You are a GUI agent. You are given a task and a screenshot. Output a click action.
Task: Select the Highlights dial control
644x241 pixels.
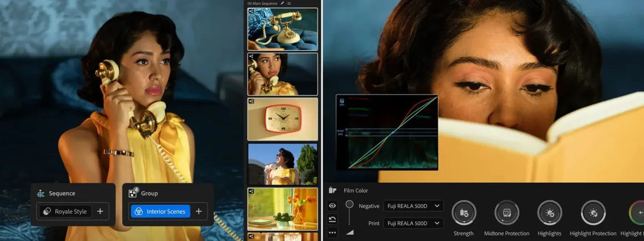tap(549, 213)
